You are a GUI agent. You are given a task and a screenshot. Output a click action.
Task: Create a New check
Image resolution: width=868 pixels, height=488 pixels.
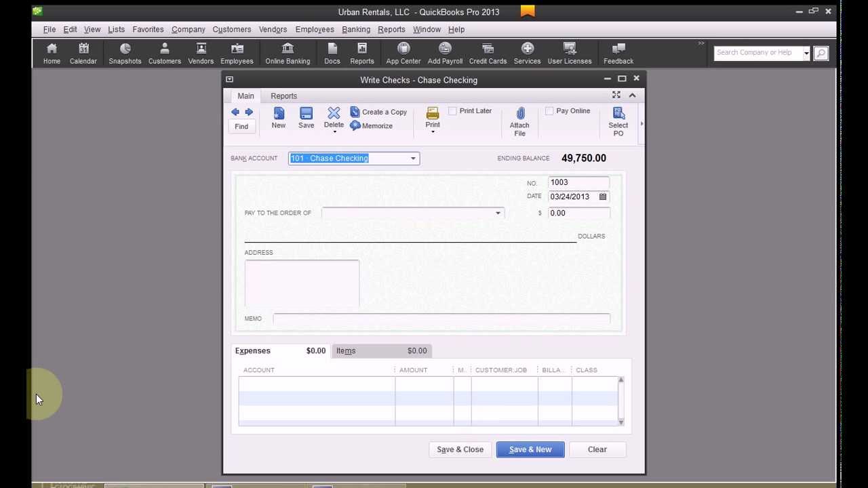[279, 118]
